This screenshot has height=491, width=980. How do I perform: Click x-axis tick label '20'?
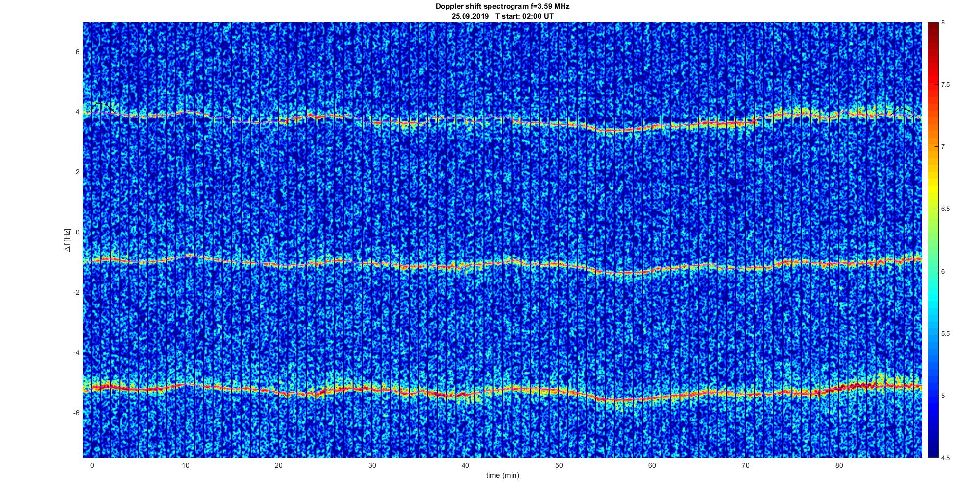pos(278,465)
